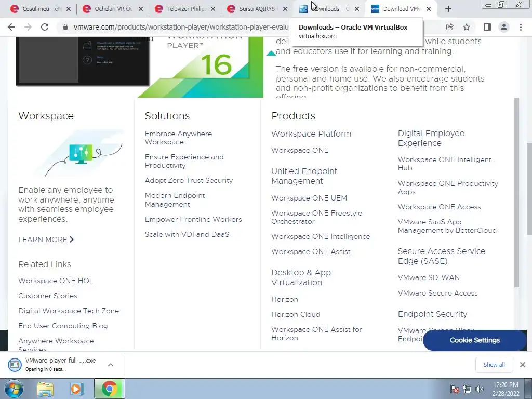Viewport: 532px width, 399px height.
Task: Open the Horizon link
Action: coord(285,300)
